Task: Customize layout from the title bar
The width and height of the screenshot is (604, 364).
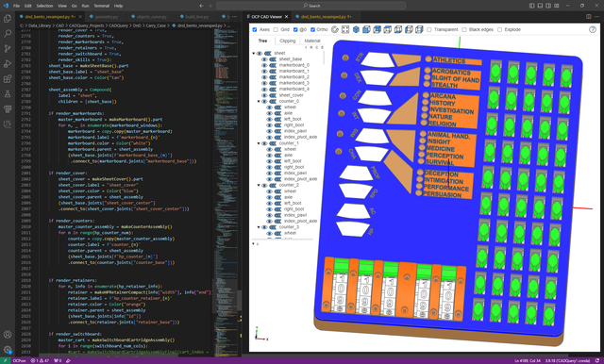Action: pyautogui.click(x=557, y=6)
